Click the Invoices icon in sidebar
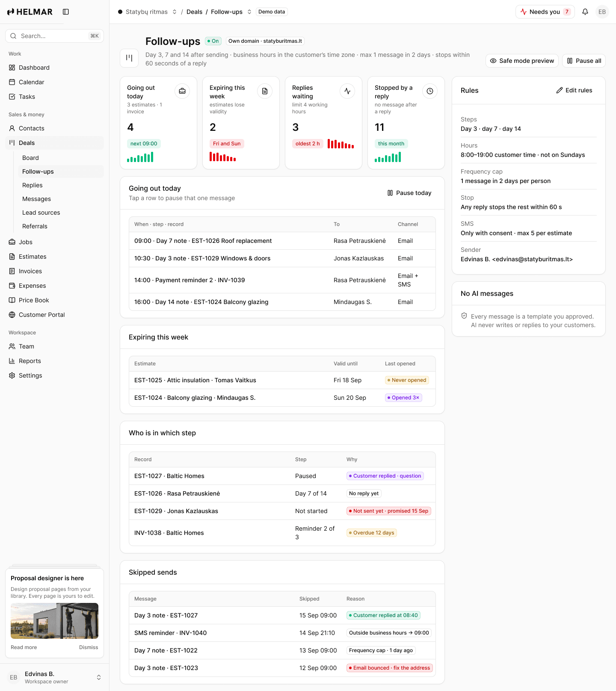Screen dimensions: 616x691 12,271
